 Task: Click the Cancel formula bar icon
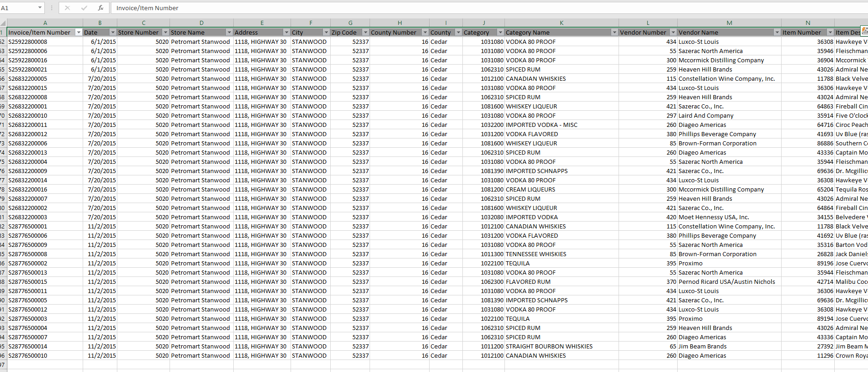coord(67,8)
